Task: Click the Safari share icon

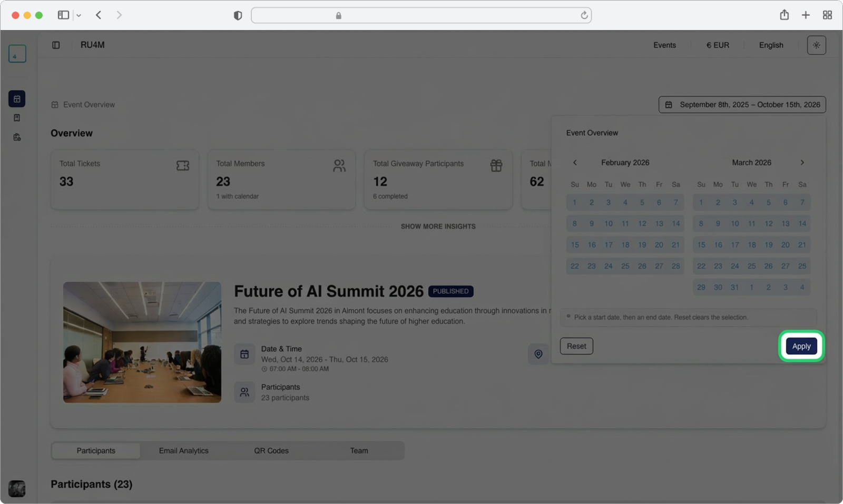Action: (x=784, y=15)
